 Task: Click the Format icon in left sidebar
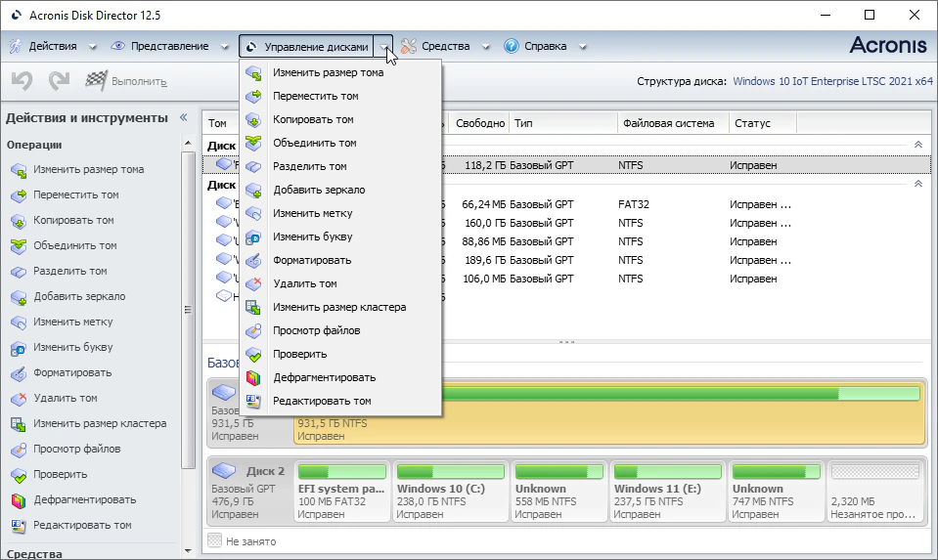point(18,373)
